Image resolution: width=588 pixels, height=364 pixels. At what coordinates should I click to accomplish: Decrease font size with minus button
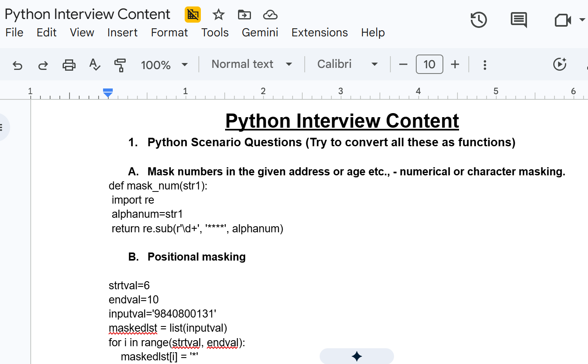coord(403,64)
